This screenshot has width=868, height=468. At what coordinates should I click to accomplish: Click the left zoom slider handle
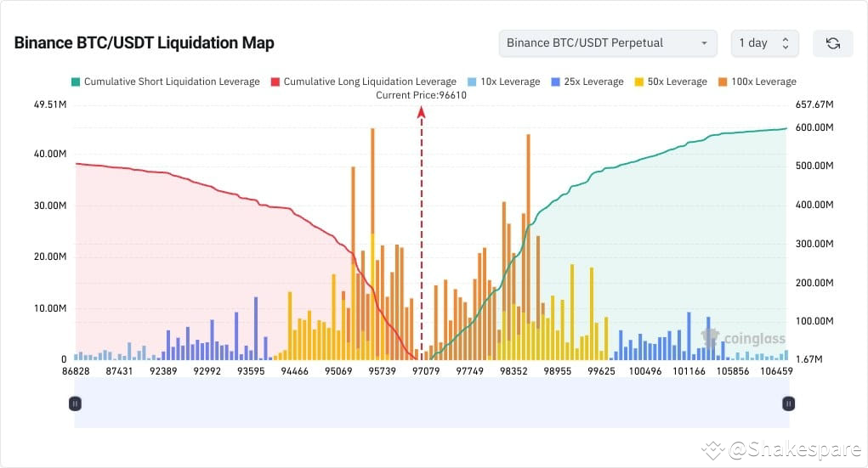[76, 403]
